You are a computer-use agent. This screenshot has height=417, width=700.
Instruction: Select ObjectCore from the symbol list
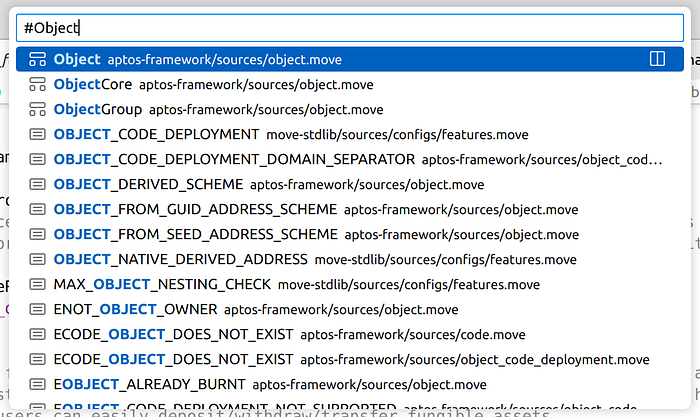point(200,84)
